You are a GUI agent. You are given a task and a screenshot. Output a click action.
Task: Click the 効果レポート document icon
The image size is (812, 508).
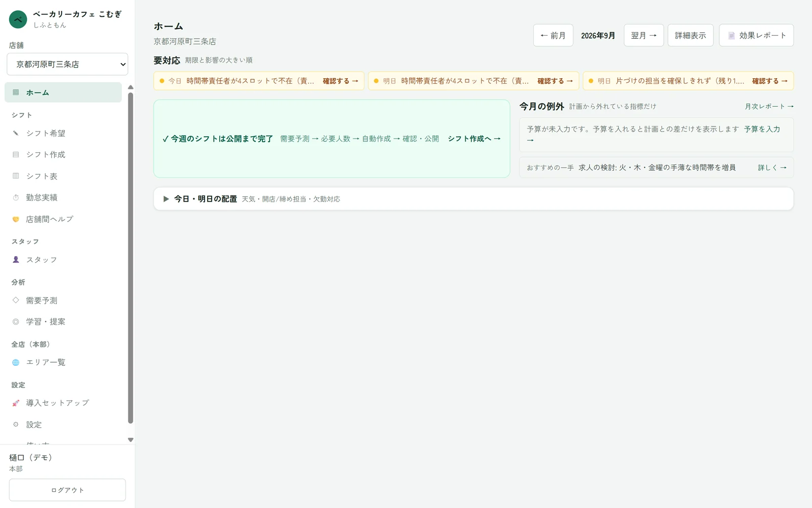tap(731, 36)
